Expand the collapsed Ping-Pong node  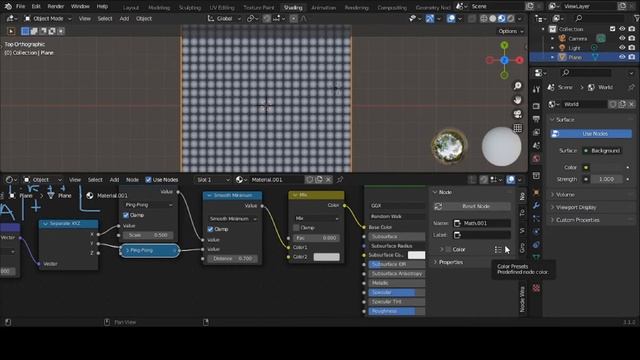pyautogui.click(x=127, y=250)
